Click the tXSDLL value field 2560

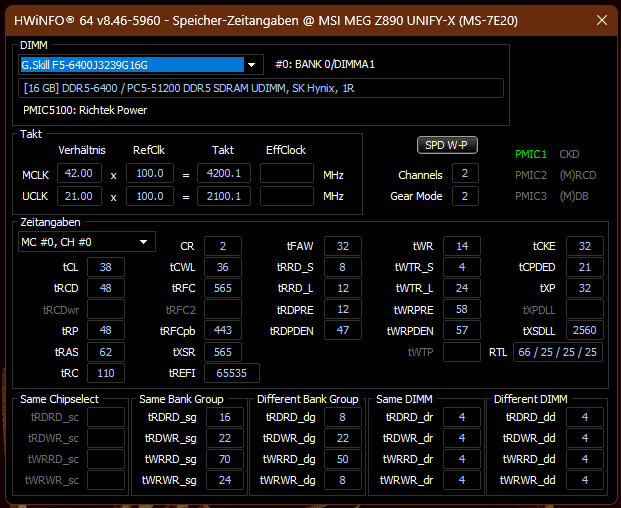point(585,331)
